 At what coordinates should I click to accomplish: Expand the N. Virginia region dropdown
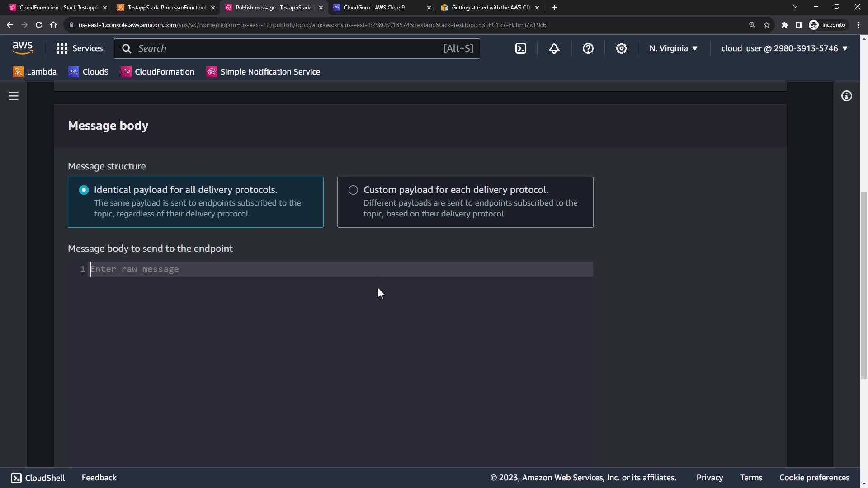(x=673, y=48)
